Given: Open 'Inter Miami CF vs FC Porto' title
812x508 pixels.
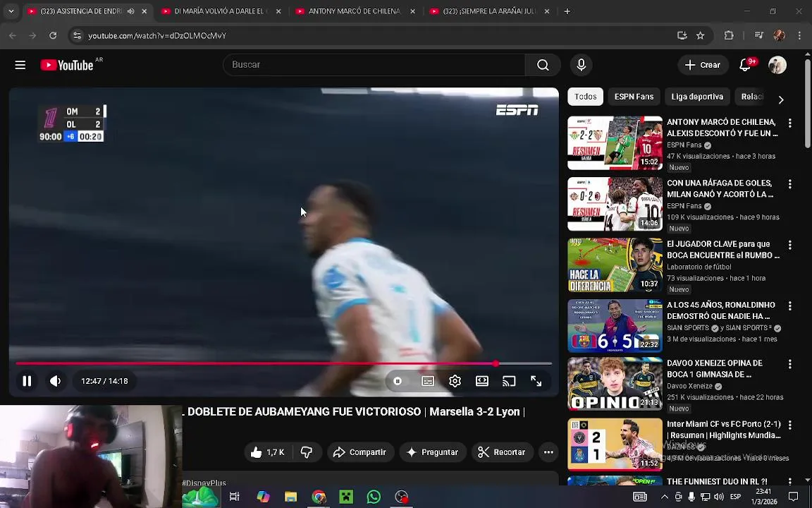Looking at the screenshot, I should coord(723,430).
